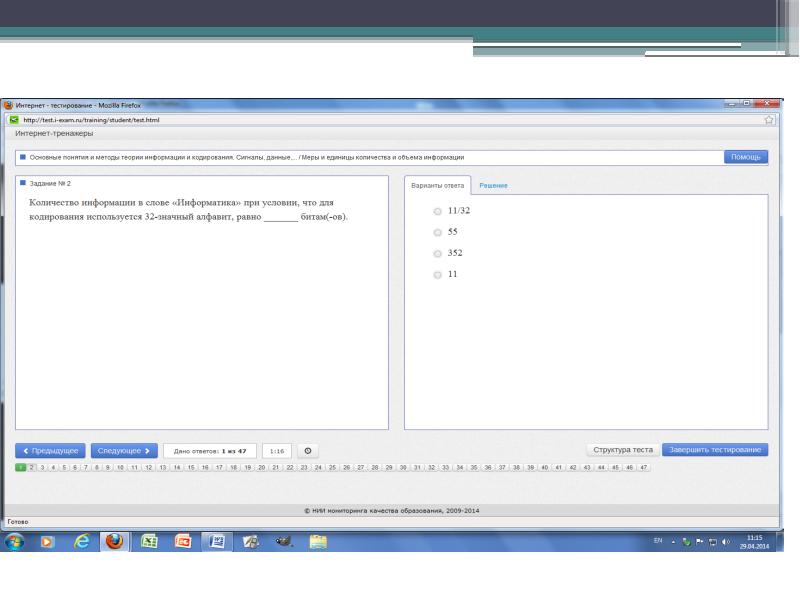The height and width of the screenshot is (600, 800).
Task: Open the EN language indicator
Action: (x=658, y=541)
